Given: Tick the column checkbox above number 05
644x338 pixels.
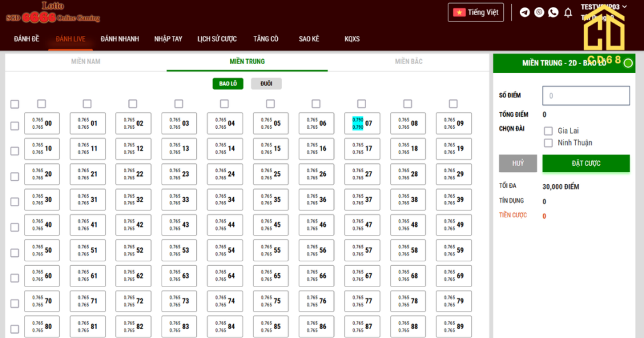Looking at the screenshot, I should pos(270,104).
